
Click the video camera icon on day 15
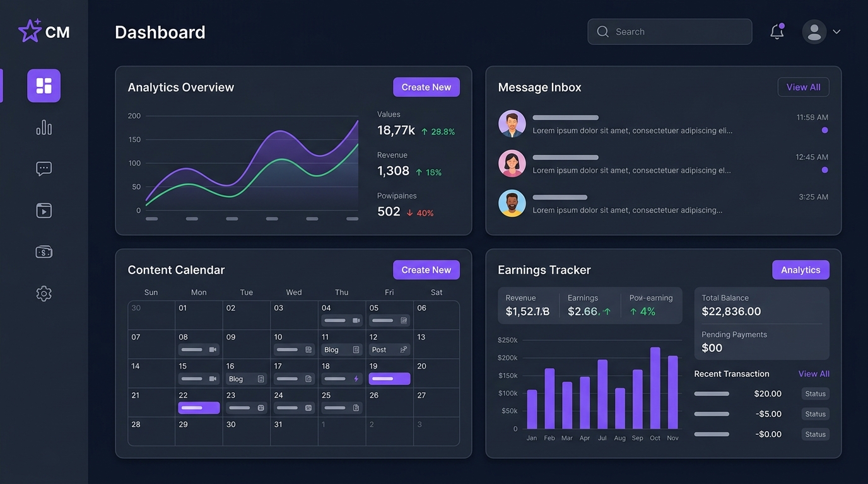(213, 379)
